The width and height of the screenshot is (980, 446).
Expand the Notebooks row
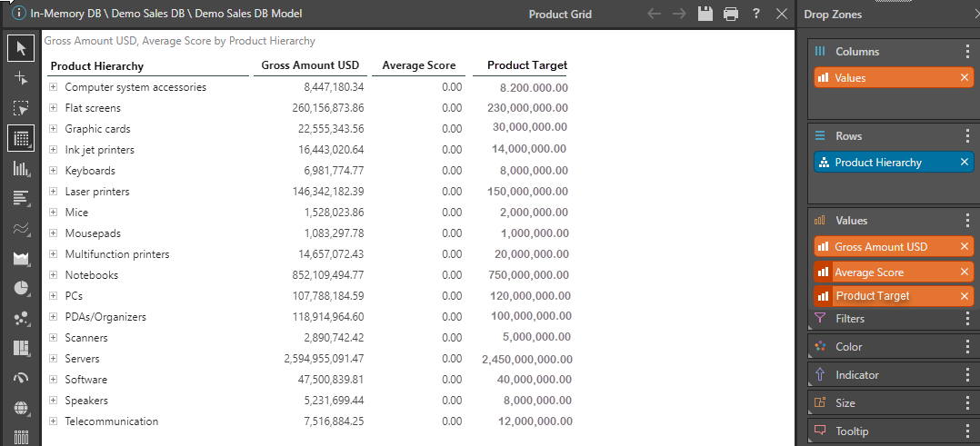pyautogui.click(x=53, y=275)
